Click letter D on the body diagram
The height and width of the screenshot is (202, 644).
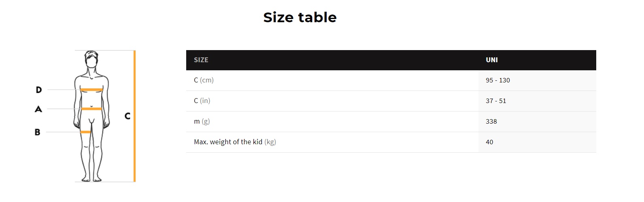pos(39,90)
